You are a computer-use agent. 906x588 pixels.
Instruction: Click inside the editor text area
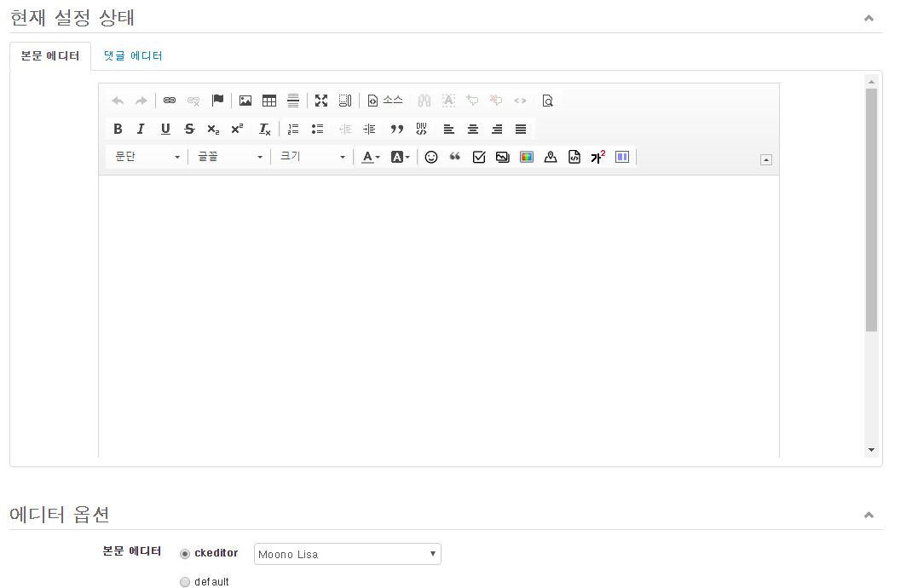click(x=439, y=316)
